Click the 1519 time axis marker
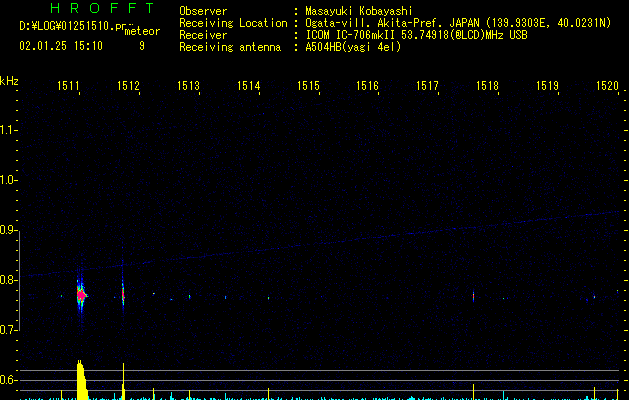The height and width of the screenshot is (400, 629). pos(547,86)
